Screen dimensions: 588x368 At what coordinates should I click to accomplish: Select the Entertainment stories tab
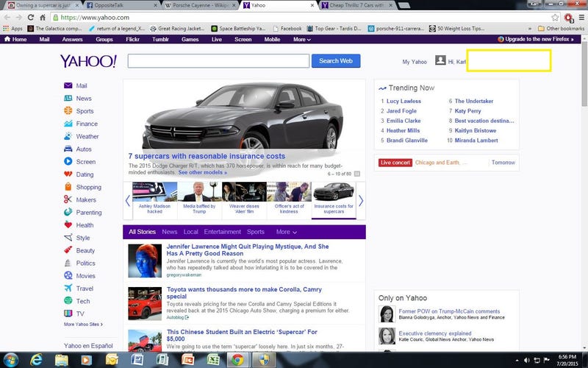[x=223, y=232]
